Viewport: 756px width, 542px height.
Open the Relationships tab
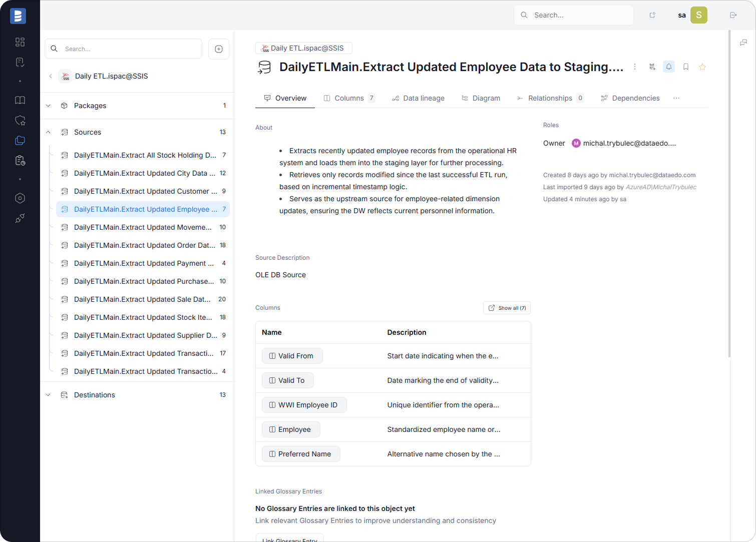[551, 98]
